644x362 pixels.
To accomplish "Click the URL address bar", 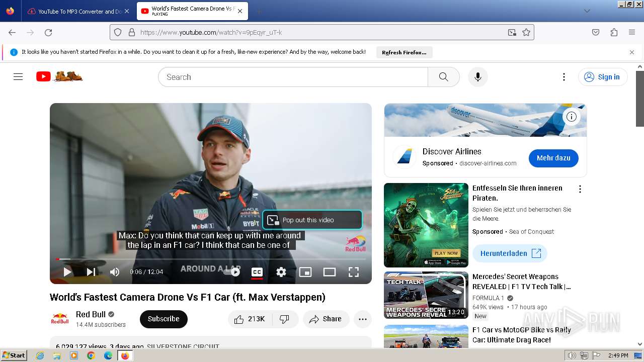I will click(x=322, y=32).
